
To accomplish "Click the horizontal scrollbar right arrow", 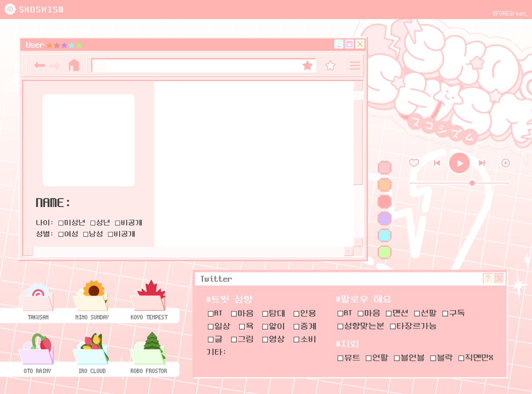I will click(x=349, y=251).
